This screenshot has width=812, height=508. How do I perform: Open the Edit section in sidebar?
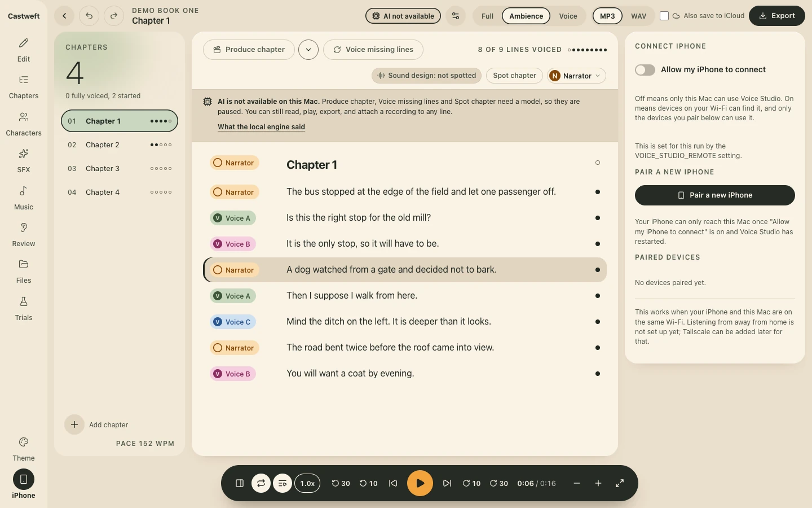pyautogui.click(x=24, y=50)
